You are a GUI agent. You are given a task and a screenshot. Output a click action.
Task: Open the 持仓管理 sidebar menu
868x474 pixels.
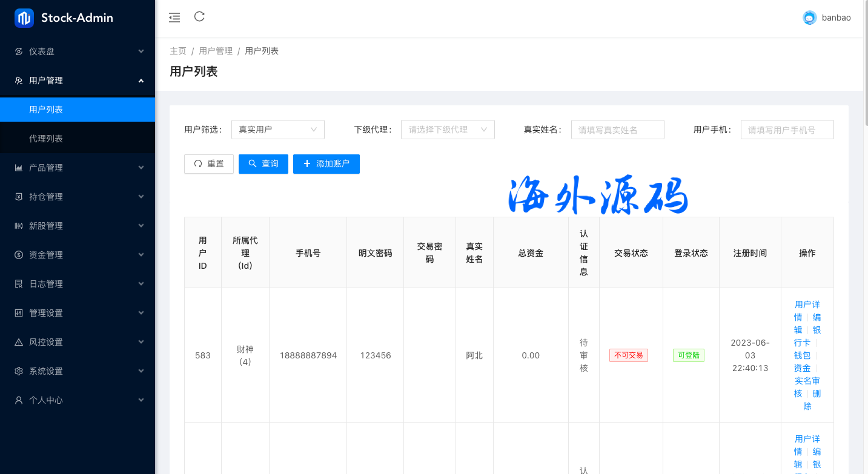click(x=78, y=197)
